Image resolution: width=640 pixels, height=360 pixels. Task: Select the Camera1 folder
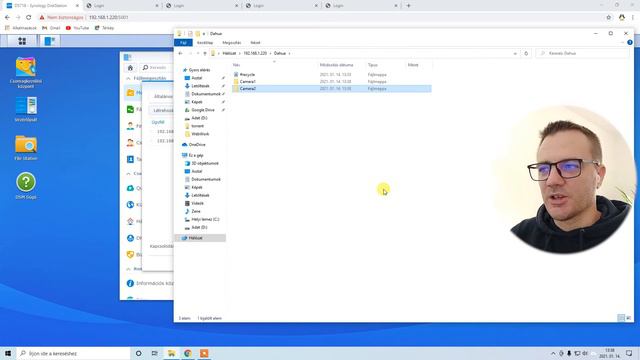(x=247, y=82)
